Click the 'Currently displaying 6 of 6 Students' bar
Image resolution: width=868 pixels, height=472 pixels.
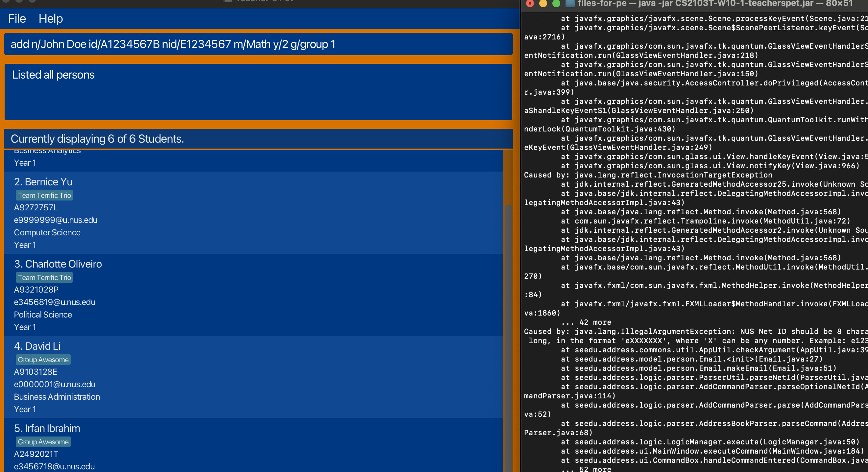pos(258,139)
